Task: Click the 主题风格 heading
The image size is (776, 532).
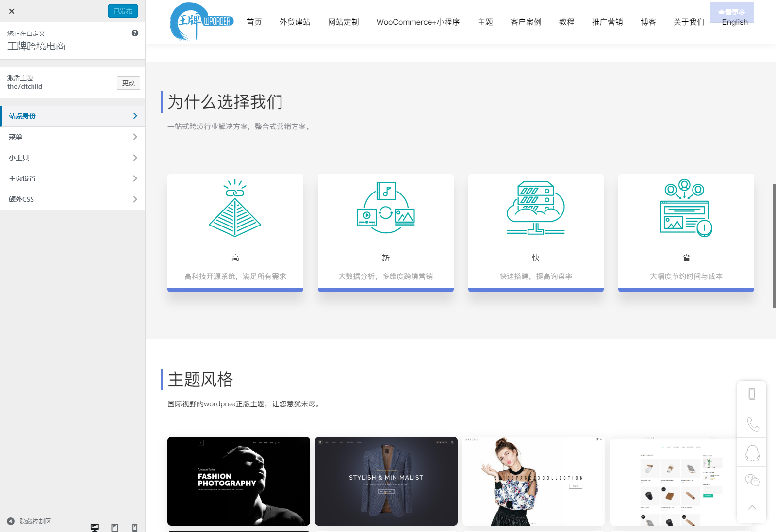Action: point(200,379)
